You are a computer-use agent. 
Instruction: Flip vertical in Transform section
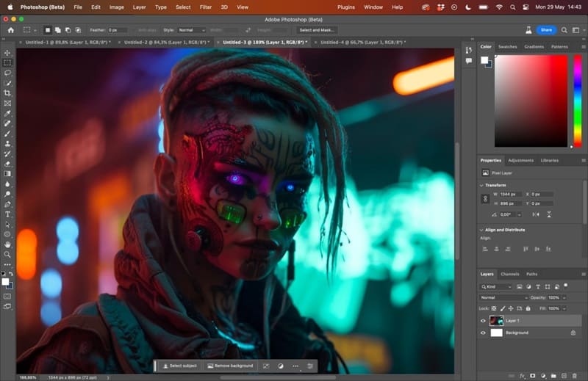pyautogui.click(x=549, y=214)
